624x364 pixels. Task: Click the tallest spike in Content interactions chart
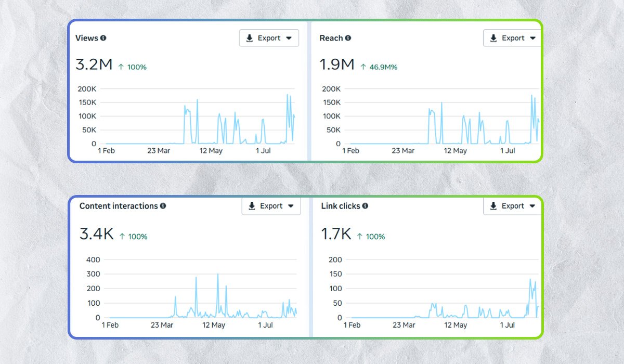(217, 275)
